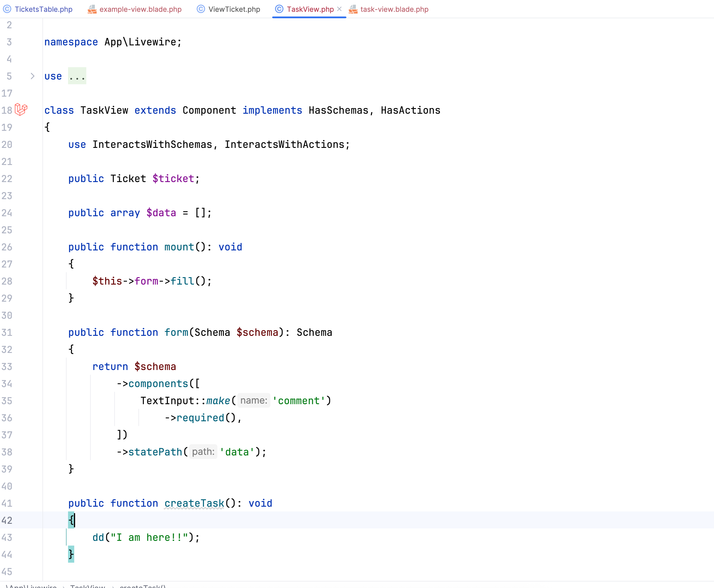Click the createTask() breadcrumb in status bar
The height and width of the screenshot is (588, 714).
coord(143,586)
